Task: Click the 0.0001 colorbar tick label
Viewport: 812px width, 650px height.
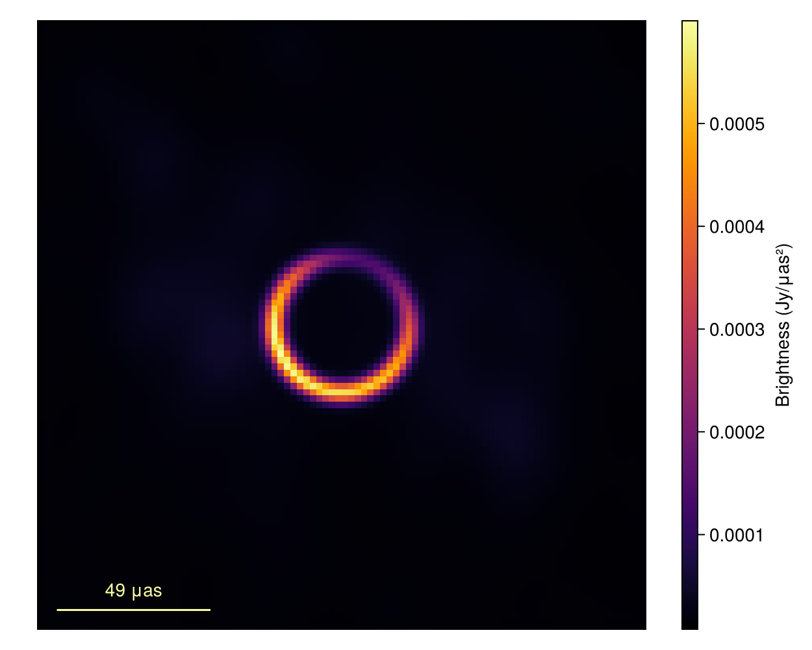Action: pos(736,535)
